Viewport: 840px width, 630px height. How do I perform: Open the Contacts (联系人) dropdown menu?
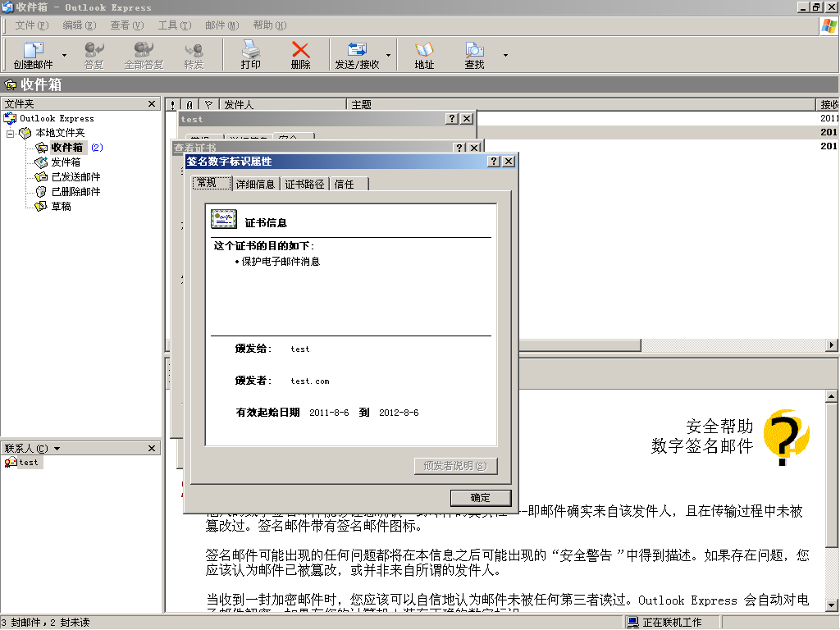pyautogui.click(x=57, y=449)
